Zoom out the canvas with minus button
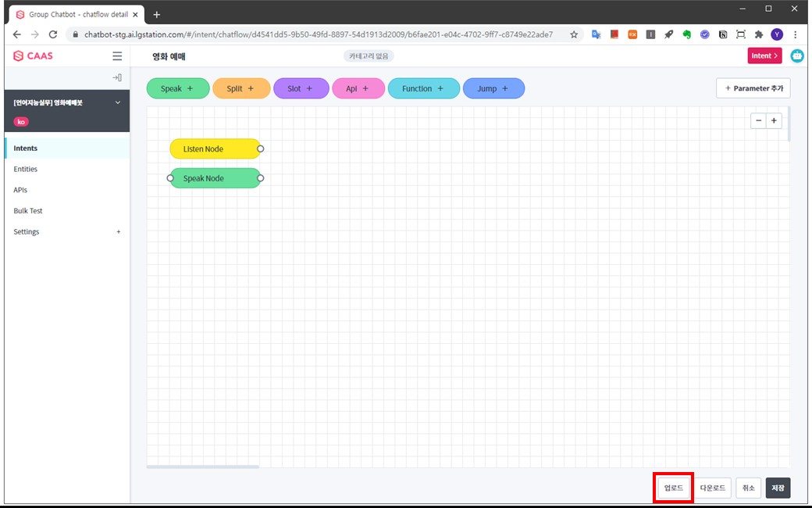The image size is (812, 508). (758, 120)
